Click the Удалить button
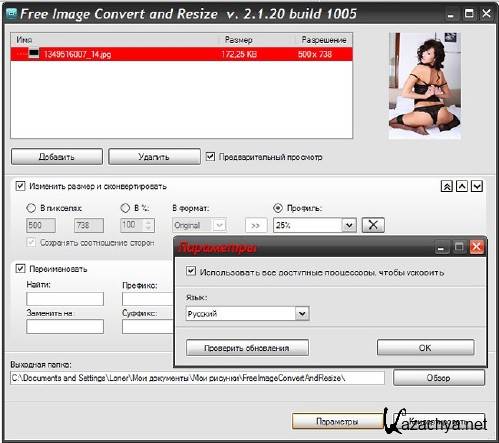 (x=154, y=157)
